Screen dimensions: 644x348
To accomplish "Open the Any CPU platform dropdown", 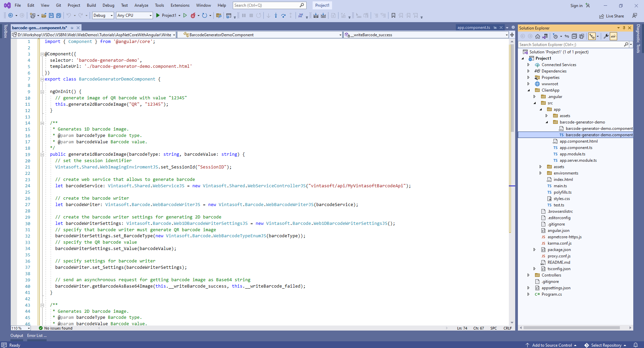I will (x=134, y=15).
